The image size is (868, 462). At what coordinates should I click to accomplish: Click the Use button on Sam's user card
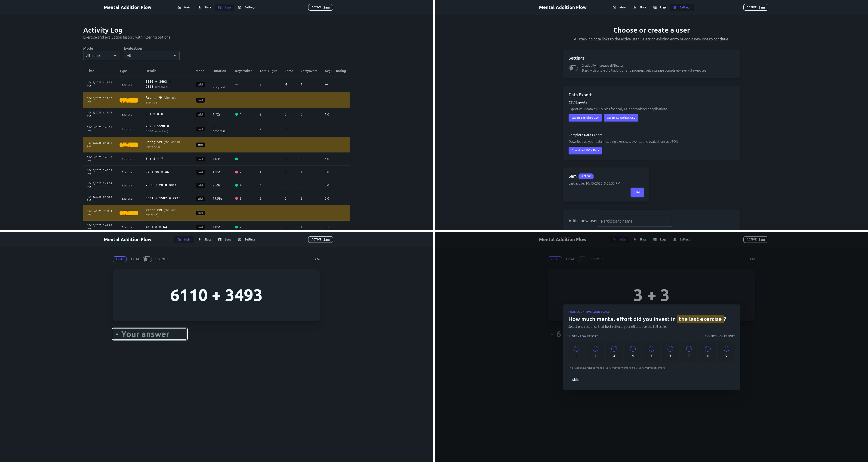pyautogui.click(x=637, y=192)
